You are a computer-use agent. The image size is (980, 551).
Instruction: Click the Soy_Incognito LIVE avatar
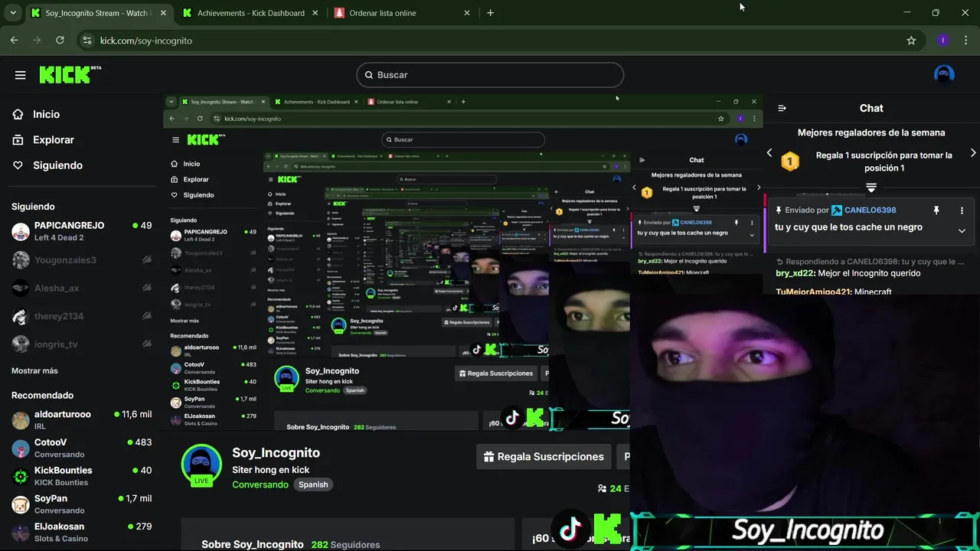[201, 465]
